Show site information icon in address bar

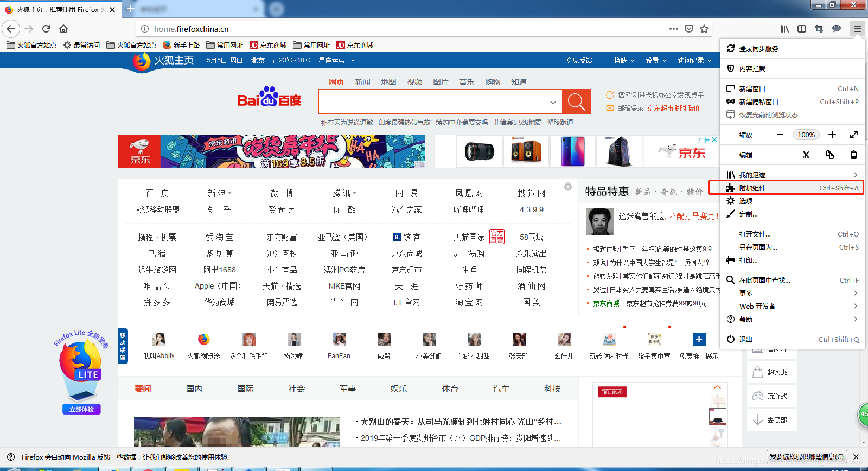145,29
